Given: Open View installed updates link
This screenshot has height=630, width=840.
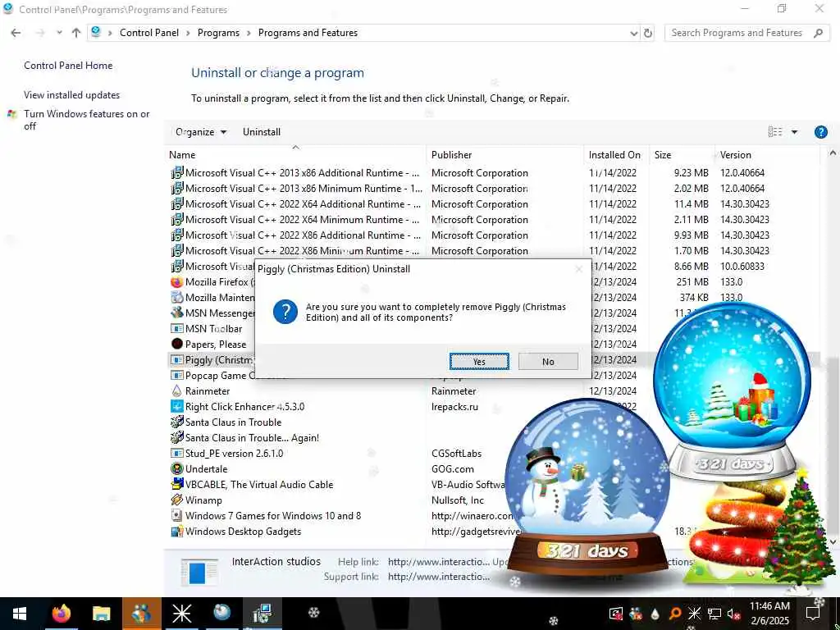Looking at the screenshot, I should coord(72,95).
